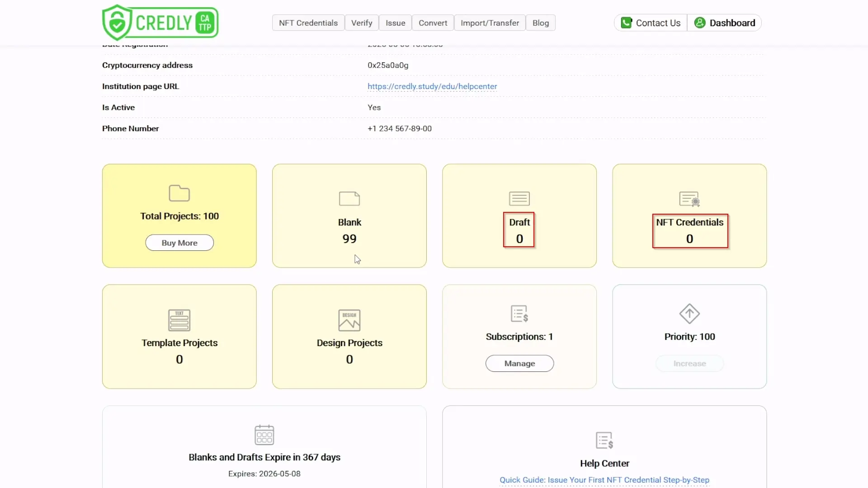Viewport: 868px width, 488px height.
Task: Open the Convert menu item
Action: click(x=433, y=23)
